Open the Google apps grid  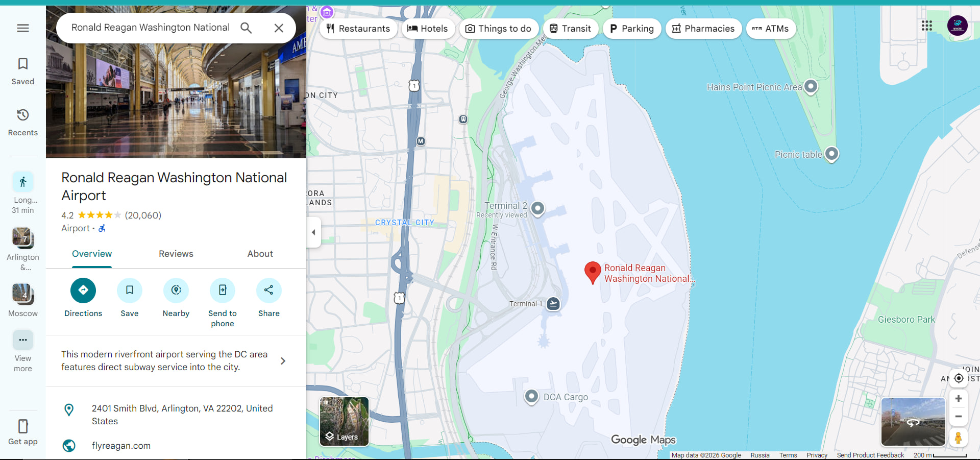(927, 26)
